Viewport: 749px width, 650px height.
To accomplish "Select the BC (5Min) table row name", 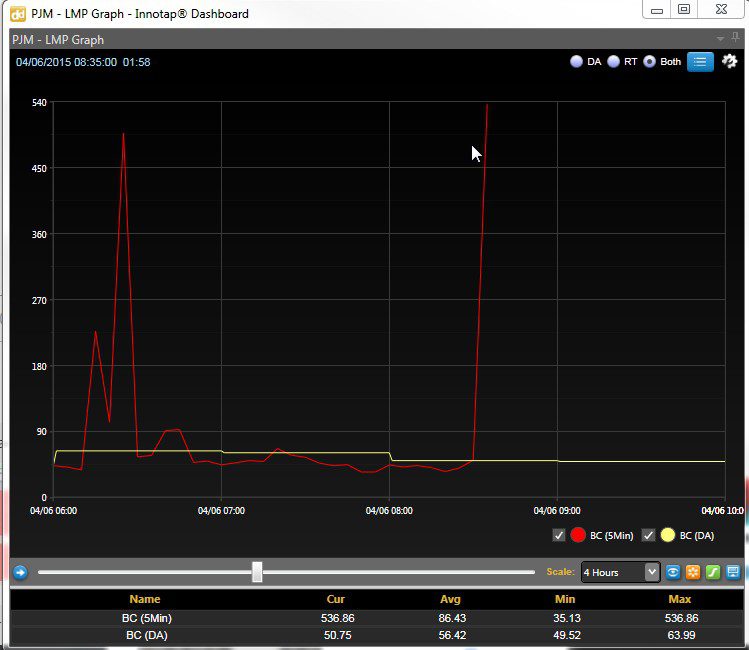I will coord(146,618).
